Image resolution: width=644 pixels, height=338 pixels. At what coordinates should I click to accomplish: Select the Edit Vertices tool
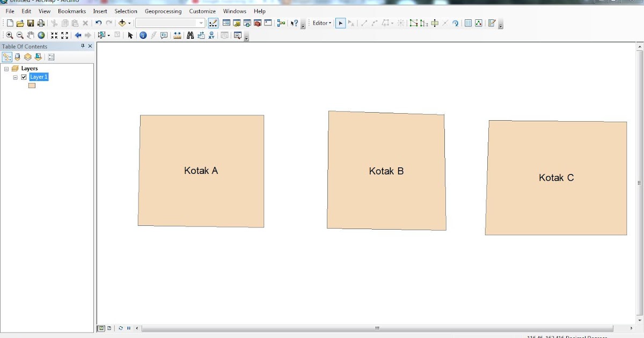click(414, 23)
